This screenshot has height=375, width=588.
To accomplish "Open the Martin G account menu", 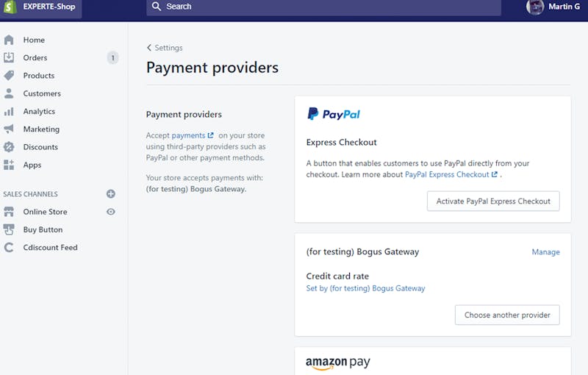I will click(553, 7).
